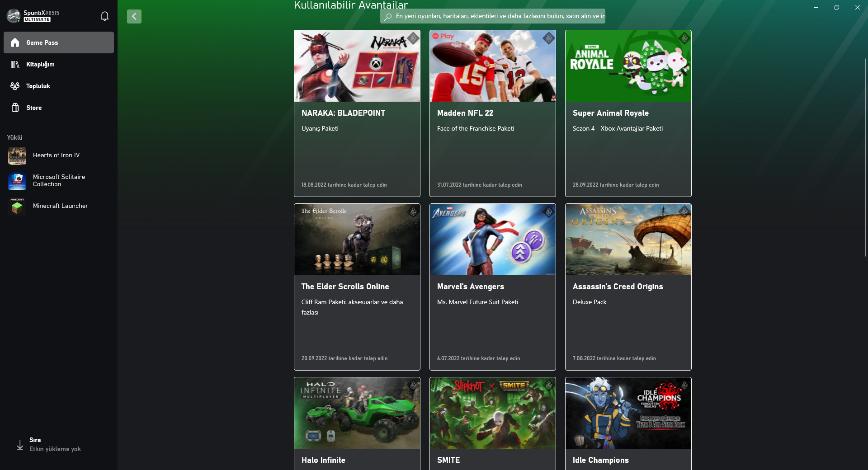Click the perk badge on Elder Scrolls card
The height and width of the screenshot is (470, 868).
pos(413,211)
